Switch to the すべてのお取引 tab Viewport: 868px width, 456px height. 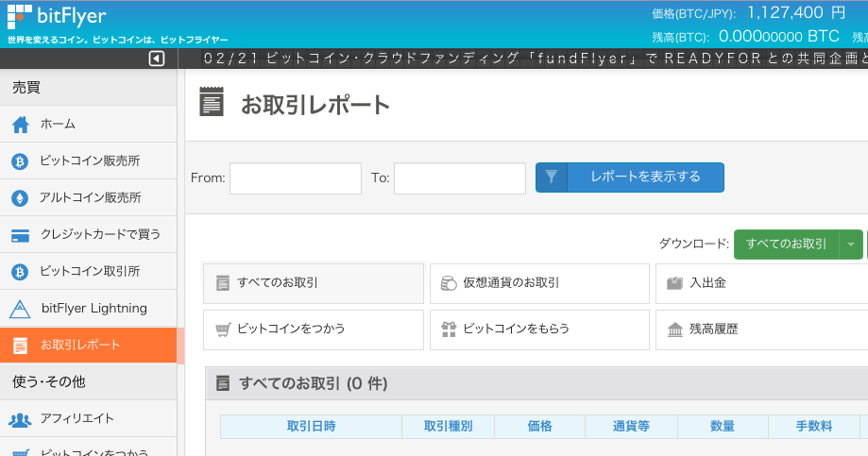(314, 283)
